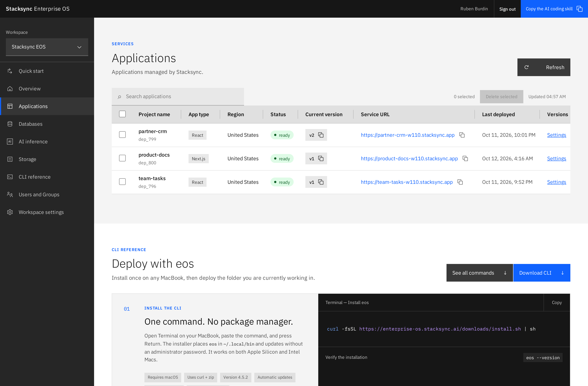The height and width of the screenshot is (386, 588).
Task: Click the Databases cylinder icon
Action: 10,124
